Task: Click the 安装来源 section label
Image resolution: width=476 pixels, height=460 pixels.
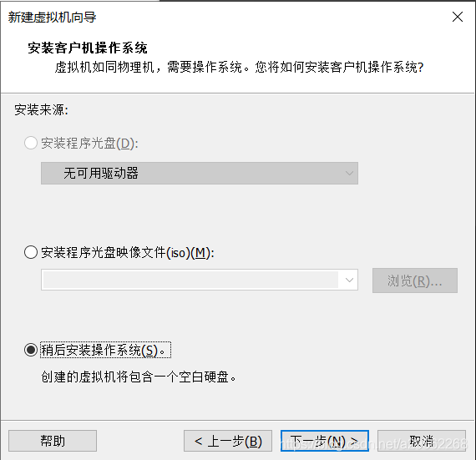Action: pos(41,109)
